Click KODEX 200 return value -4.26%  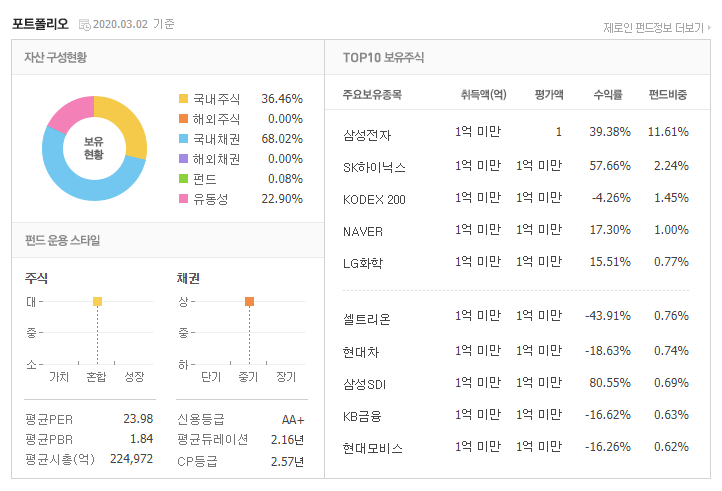(611, 198)
